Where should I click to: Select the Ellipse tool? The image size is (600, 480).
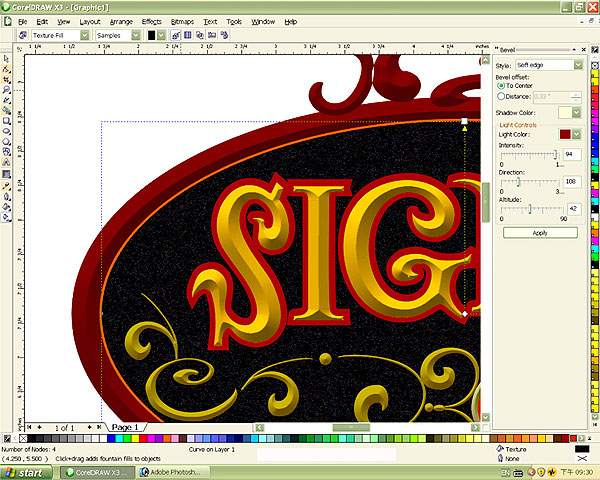(x=6, y=131)
